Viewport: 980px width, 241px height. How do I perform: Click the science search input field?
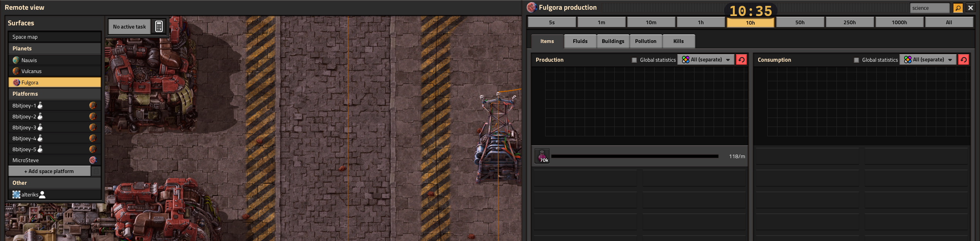click(x=930, y=8)
